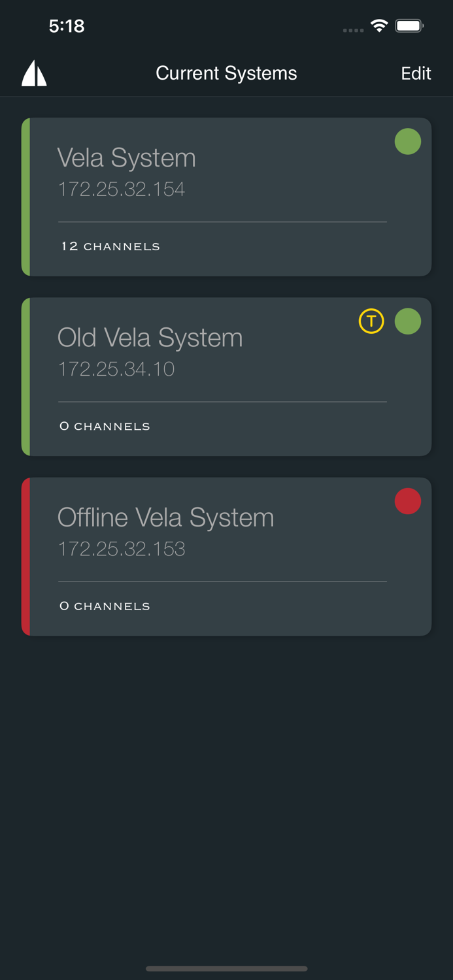Tap the IP address 172.25.32.154

point(122,189)
